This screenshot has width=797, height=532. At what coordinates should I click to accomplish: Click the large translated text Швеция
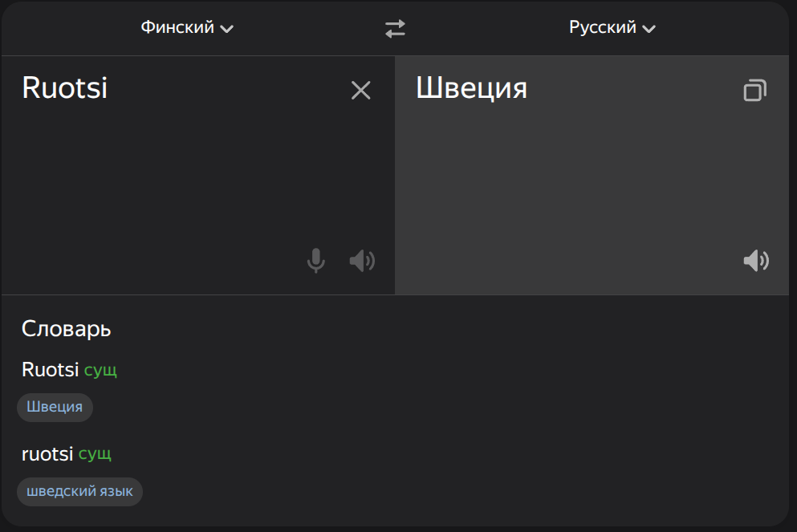(471, 88)
